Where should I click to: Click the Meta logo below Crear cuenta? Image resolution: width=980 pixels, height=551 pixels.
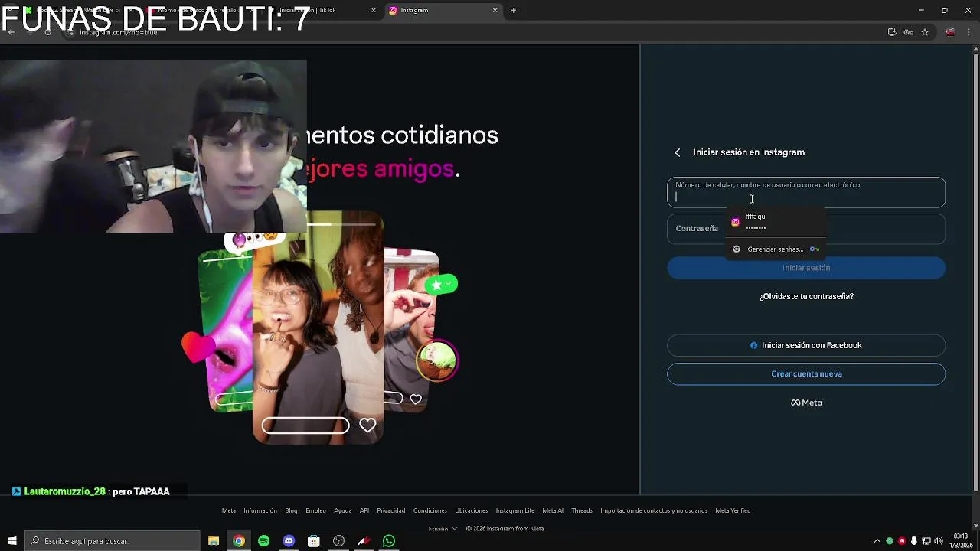point(806,403)
